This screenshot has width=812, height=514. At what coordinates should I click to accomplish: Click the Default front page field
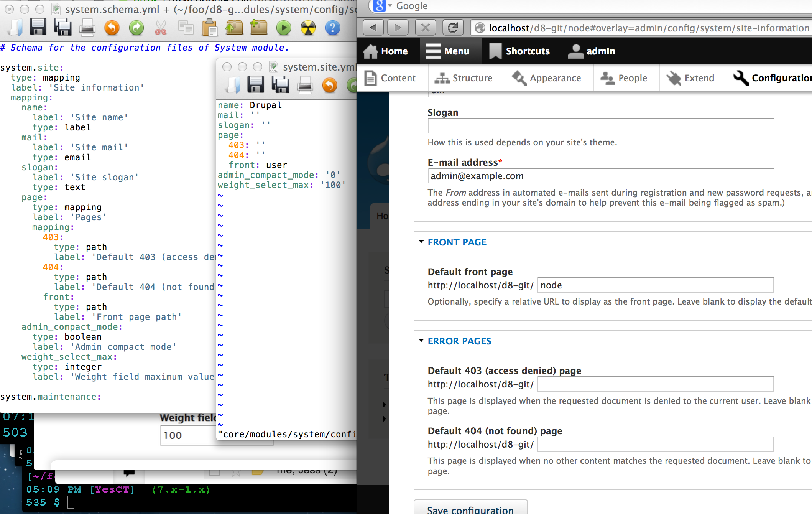click(655, 285)
